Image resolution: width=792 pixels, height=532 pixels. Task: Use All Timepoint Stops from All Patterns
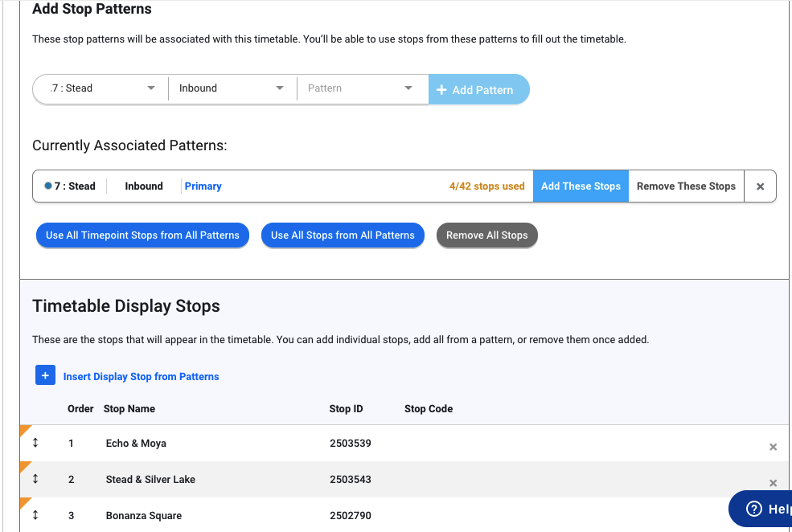(x=142, y=235)
